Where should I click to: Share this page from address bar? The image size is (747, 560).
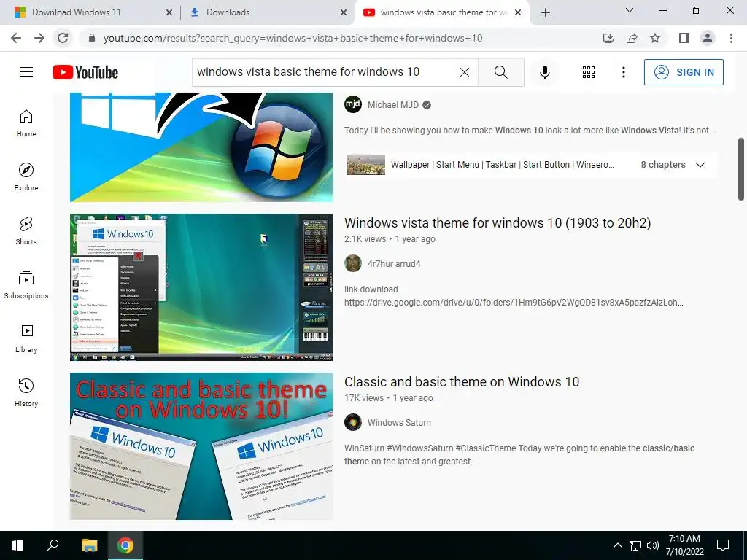coord(632,38)
